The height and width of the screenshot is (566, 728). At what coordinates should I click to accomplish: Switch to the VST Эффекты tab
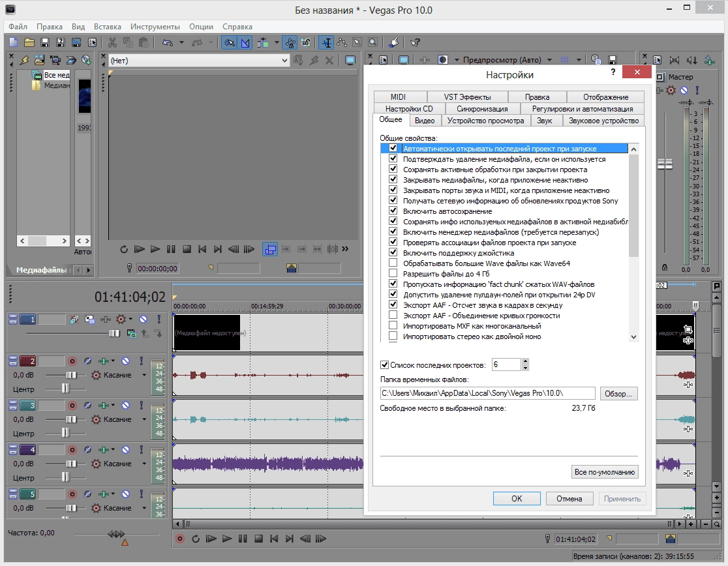click(x=467, y=97)
